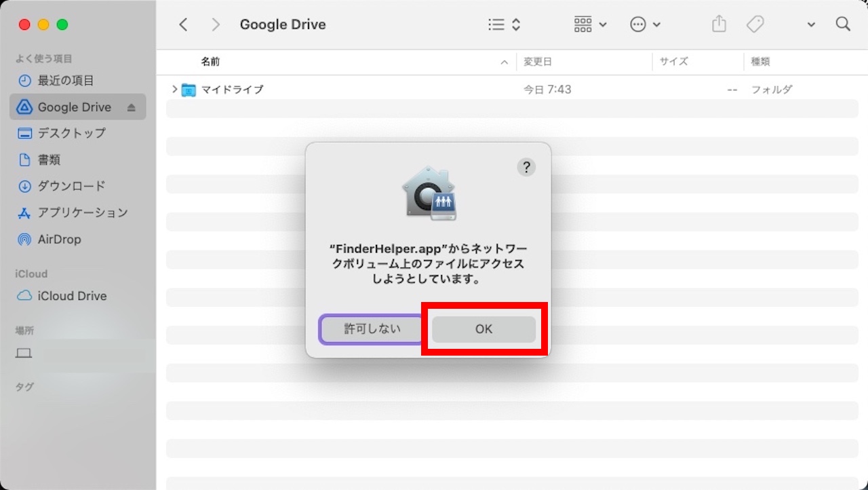
Task: Click the タグ section header
Action: [x=24, y=388]
